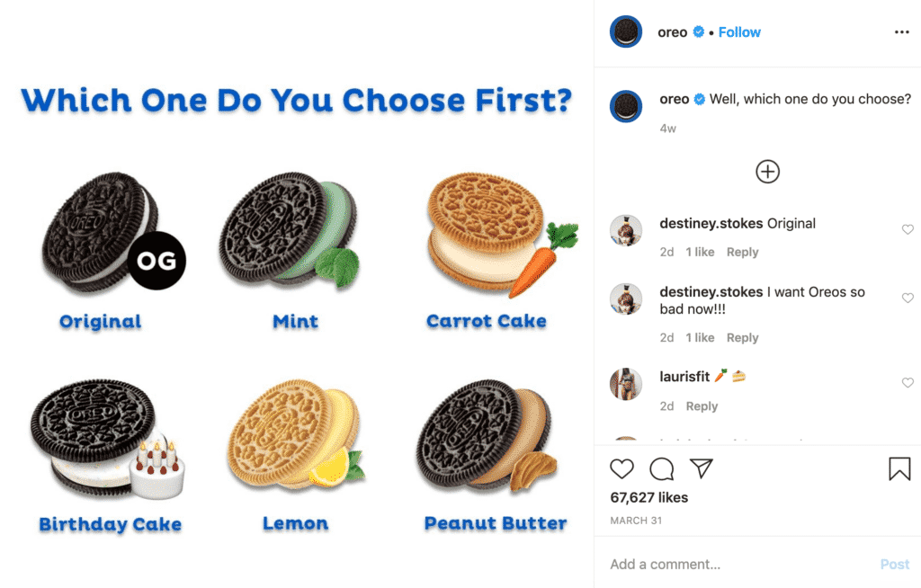Open the comment bubble icon
The image size is (921, 588).
(661, 468)
